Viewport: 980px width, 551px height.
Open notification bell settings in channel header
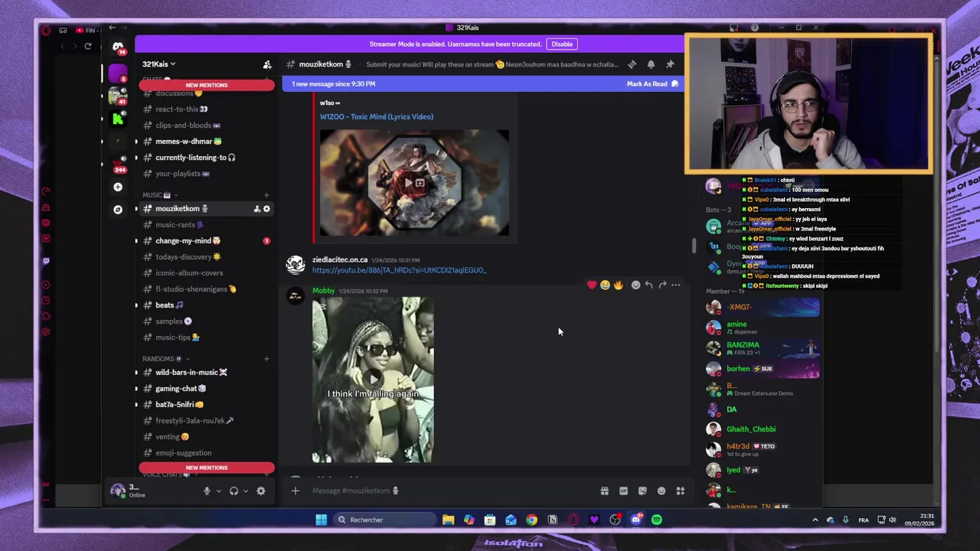click(651, 64)
